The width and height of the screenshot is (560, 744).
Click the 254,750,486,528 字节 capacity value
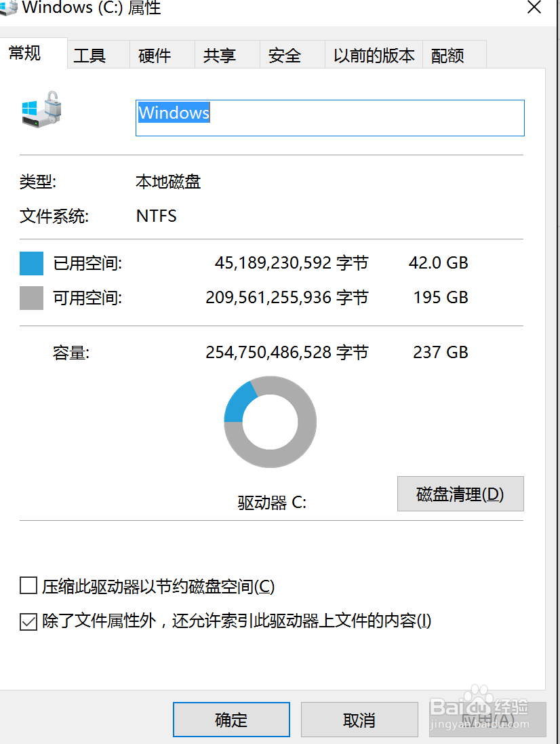[287, 353]
